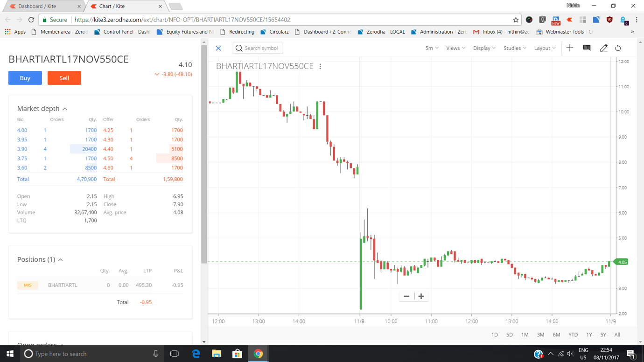
Task: Open the Studies dropdown
Action: [x=515, y=48]
